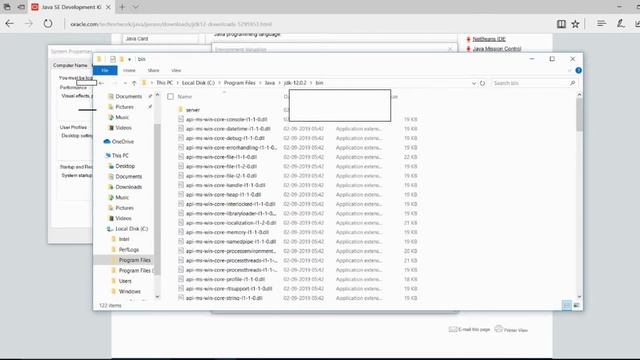640x360 pixels.
Task: Open recent locations dropdown arrow
Action: click(125, 83)
